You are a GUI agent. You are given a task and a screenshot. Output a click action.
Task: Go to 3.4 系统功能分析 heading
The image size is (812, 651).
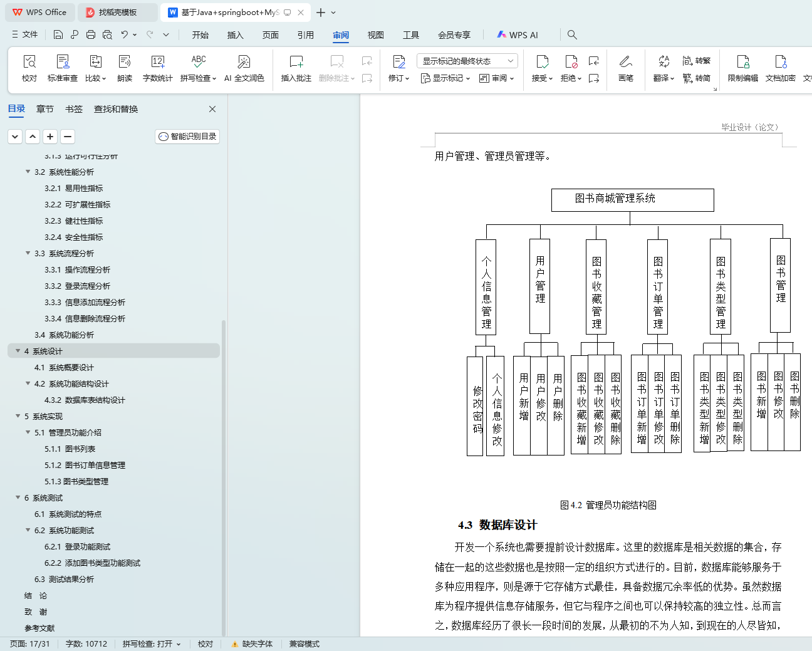click(x=64, y=335)
